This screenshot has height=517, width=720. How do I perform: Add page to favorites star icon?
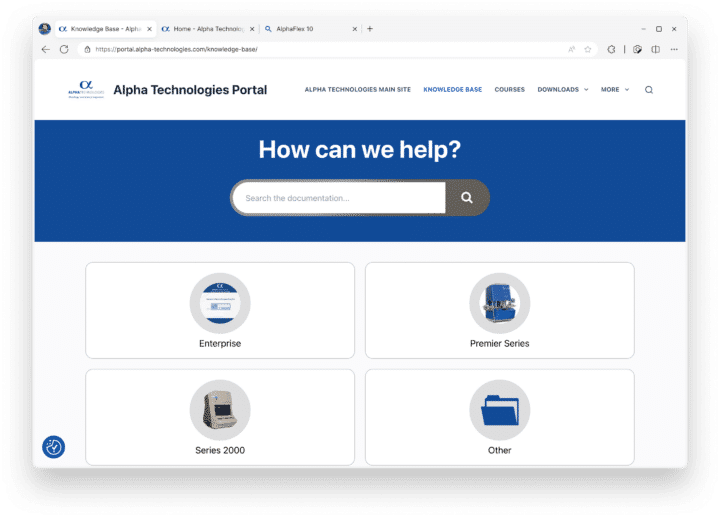[x=588, y=49]
